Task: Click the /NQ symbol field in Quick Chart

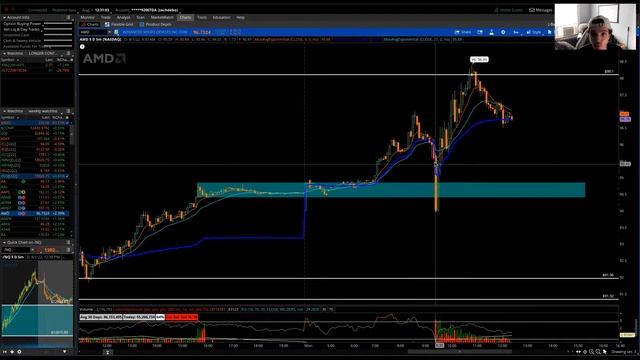Action: (x=16, y=249)
